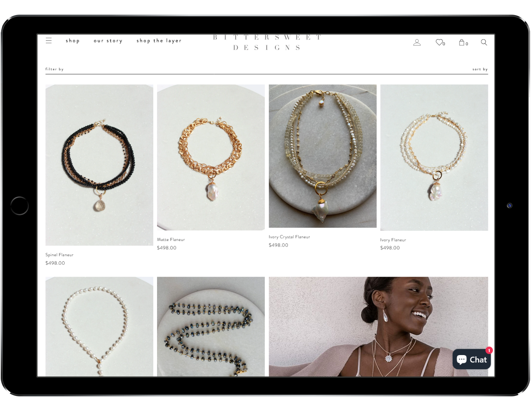Click the search magnifier icon
The width and height of the screenshot is (532, 411).
pos(484,42)
